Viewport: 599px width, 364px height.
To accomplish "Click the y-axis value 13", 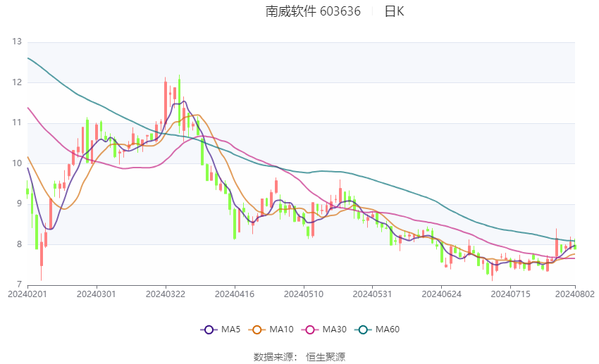I will pyautogui.click(x=17, y=42).
